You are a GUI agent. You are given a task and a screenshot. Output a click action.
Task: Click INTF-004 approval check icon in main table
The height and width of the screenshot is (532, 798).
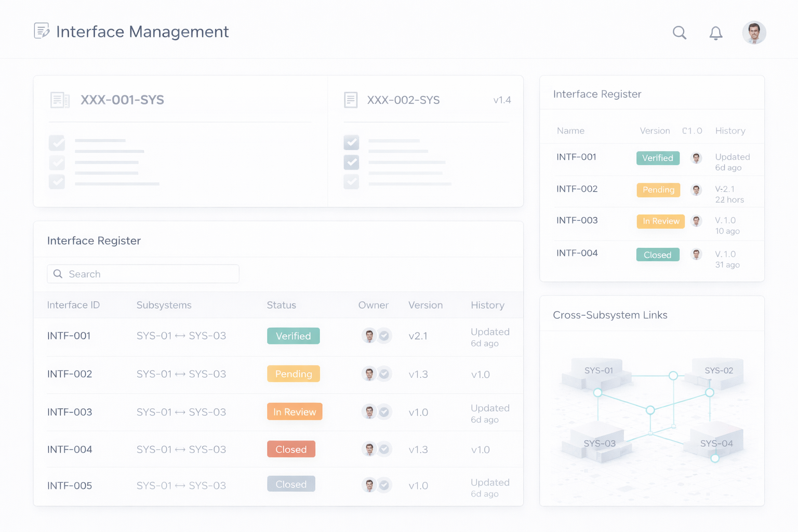point(384,449)
